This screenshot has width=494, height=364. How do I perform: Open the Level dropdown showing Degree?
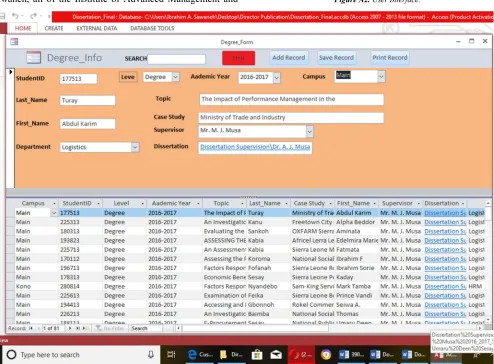tap(175, 77)
